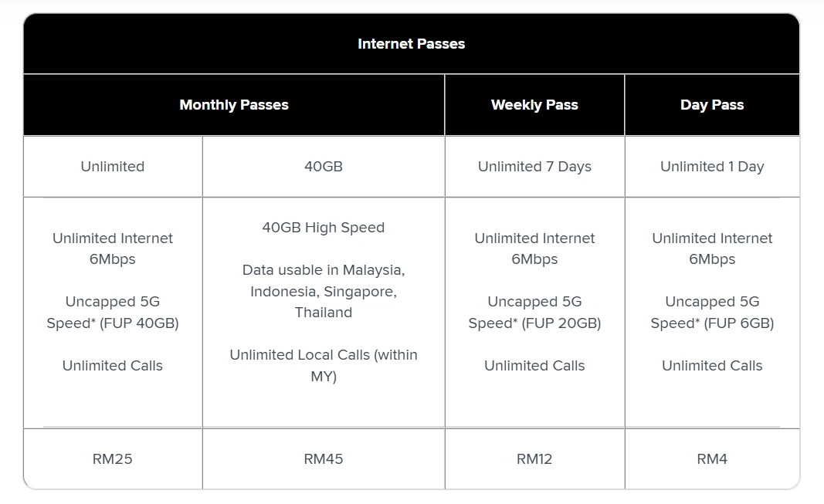This screenshot has width=824, height=504.
Task: Click Unlimited Calls in Weekly Pass column
Action: [534, 365]
